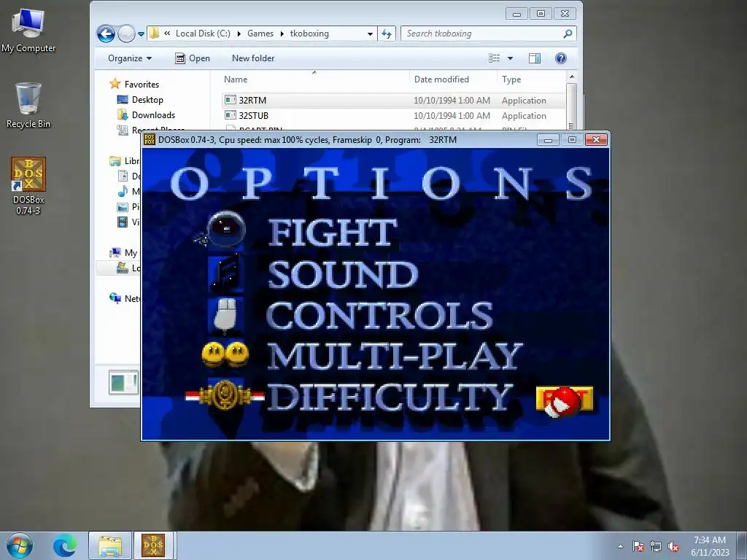Select Downloads in the navigation pane
Screen dimensions: 747x560
[153, 114]
